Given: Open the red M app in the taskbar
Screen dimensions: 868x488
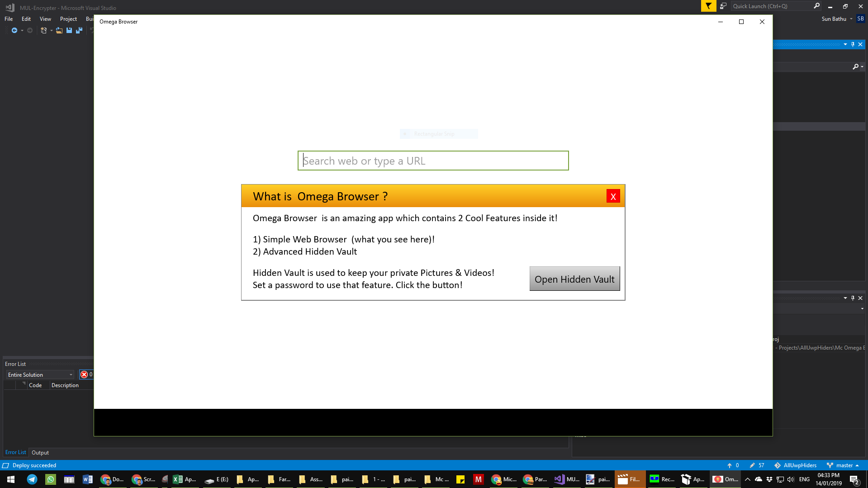Looking at the screenshot, I should (478, 479).
